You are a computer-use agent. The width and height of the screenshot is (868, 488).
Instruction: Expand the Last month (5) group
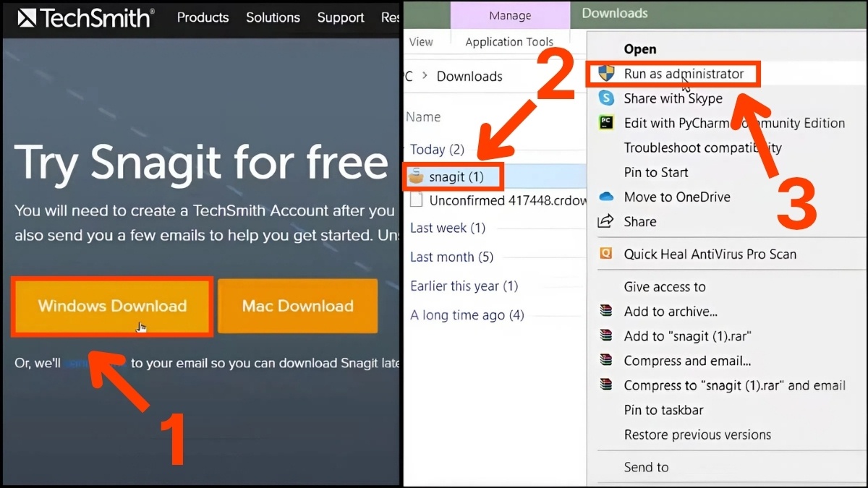coord(451,257)
